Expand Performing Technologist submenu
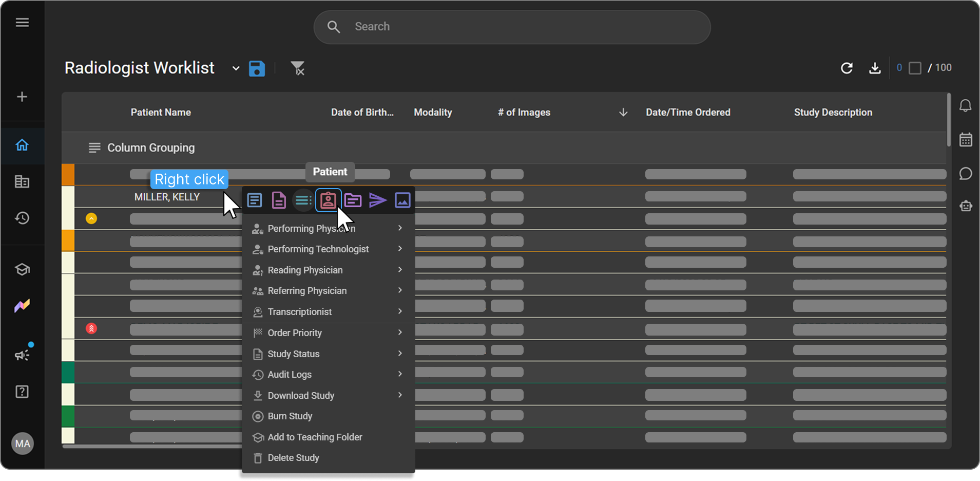Image resolution: width=980 pixels, height=481 pixels. 328,249
